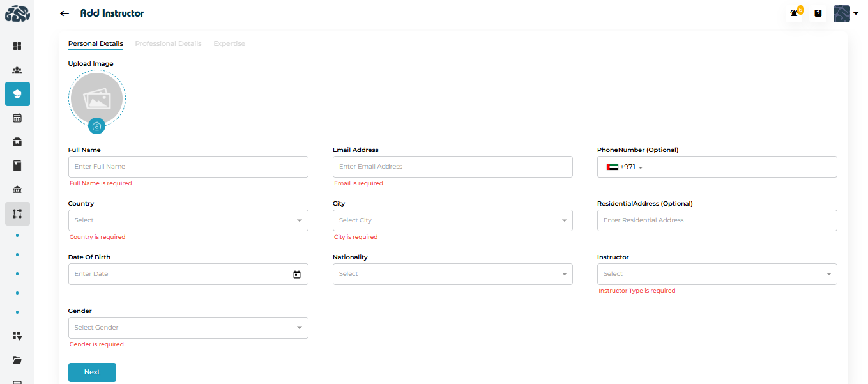868x384 pixels.
Task: Open the folder icon in sidebar
Action: pos(17,360)
